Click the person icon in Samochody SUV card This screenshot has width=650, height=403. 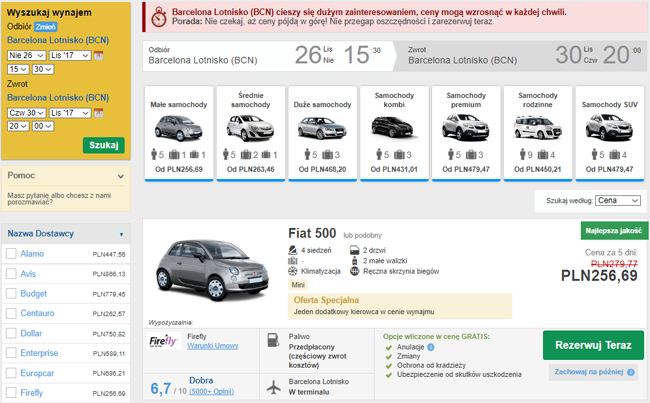click(x=595, y=155)
